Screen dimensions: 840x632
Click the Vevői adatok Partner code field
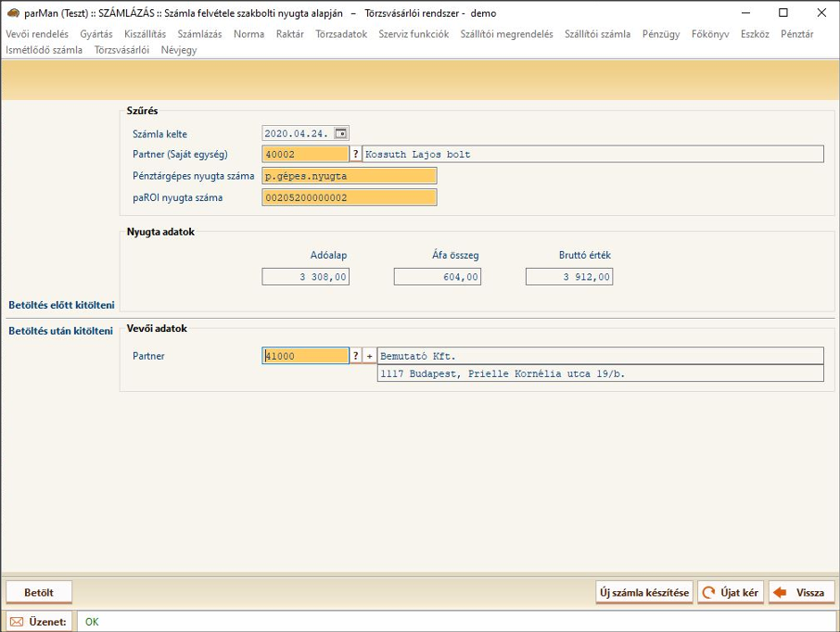305,356
